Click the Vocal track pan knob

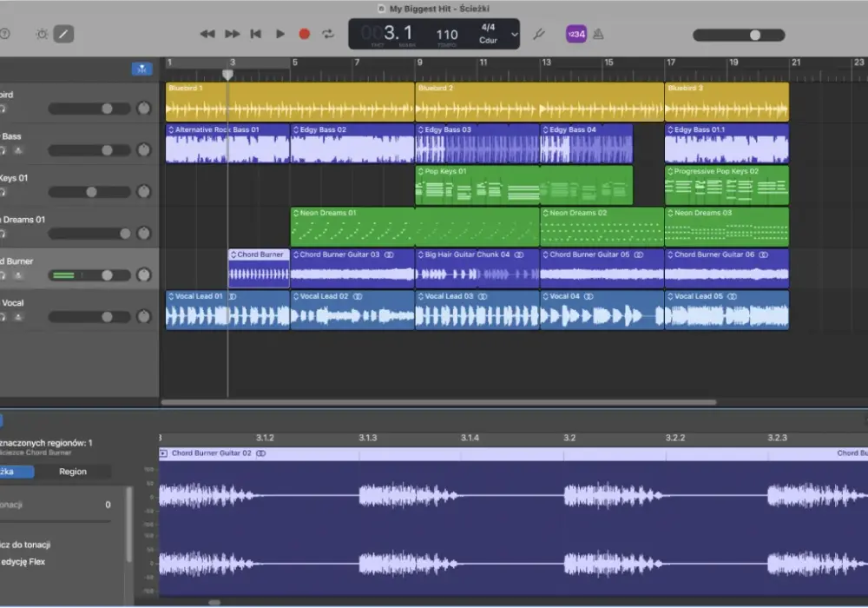click(x=144, y=316)
